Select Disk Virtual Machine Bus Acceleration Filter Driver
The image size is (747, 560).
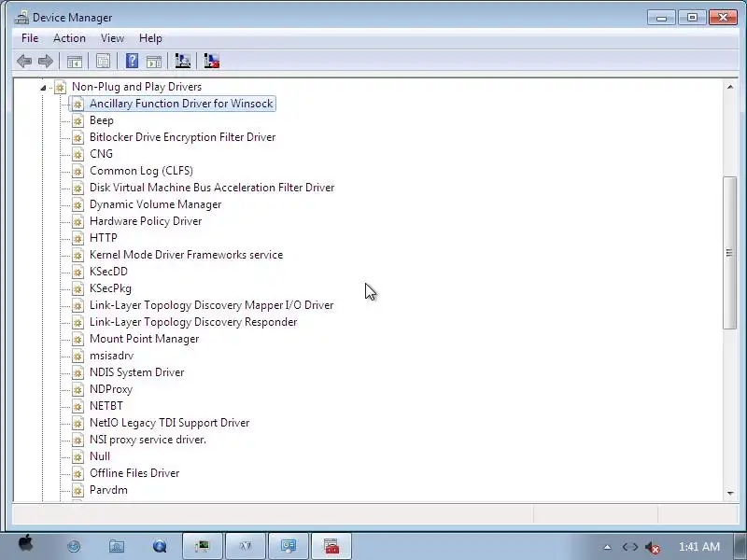(212, 188)
